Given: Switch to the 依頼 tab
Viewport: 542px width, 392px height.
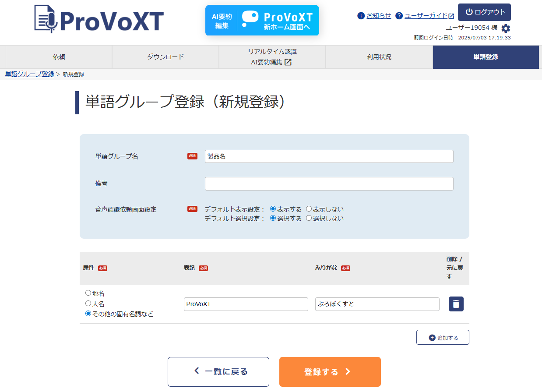Looking at the screenshot, I should point(59,57).
